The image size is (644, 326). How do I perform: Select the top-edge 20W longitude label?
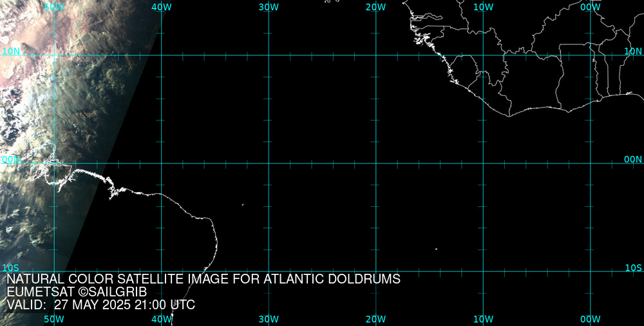(376, 7)
